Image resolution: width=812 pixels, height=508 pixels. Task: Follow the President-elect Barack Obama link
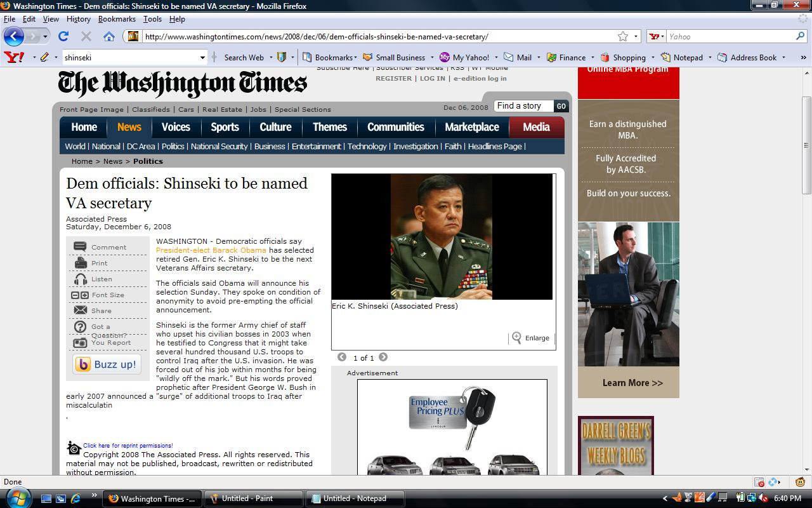click(x=211, y=250)
